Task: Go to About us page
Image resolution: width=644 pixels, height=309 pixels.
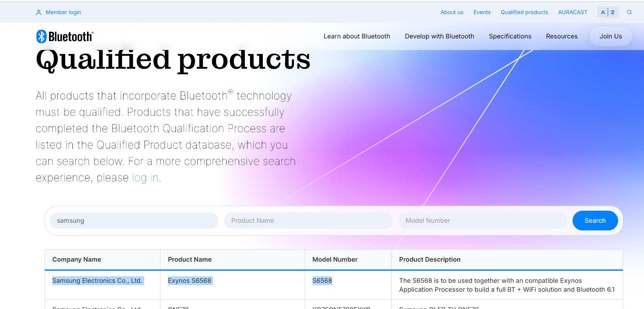Action: [452, 12]
